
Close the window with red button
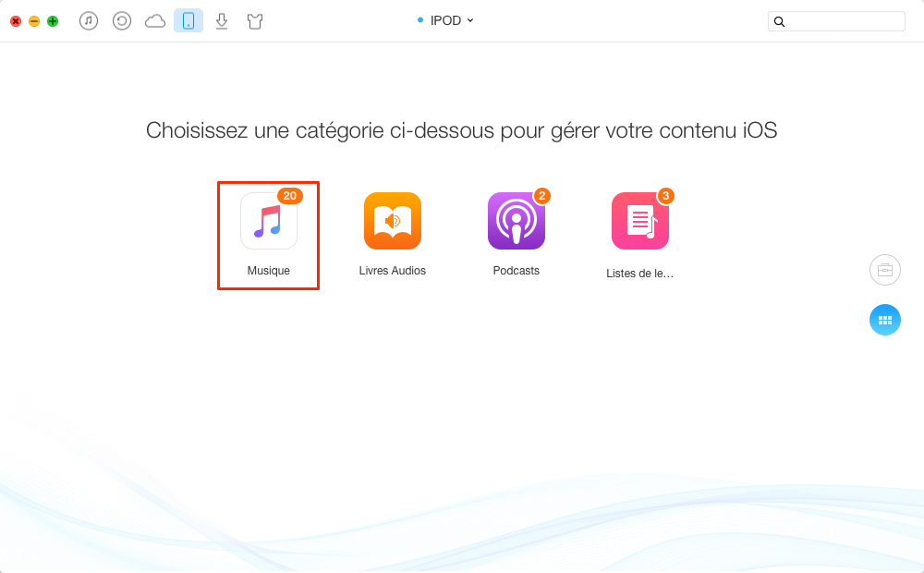click(x=16, y=21)
